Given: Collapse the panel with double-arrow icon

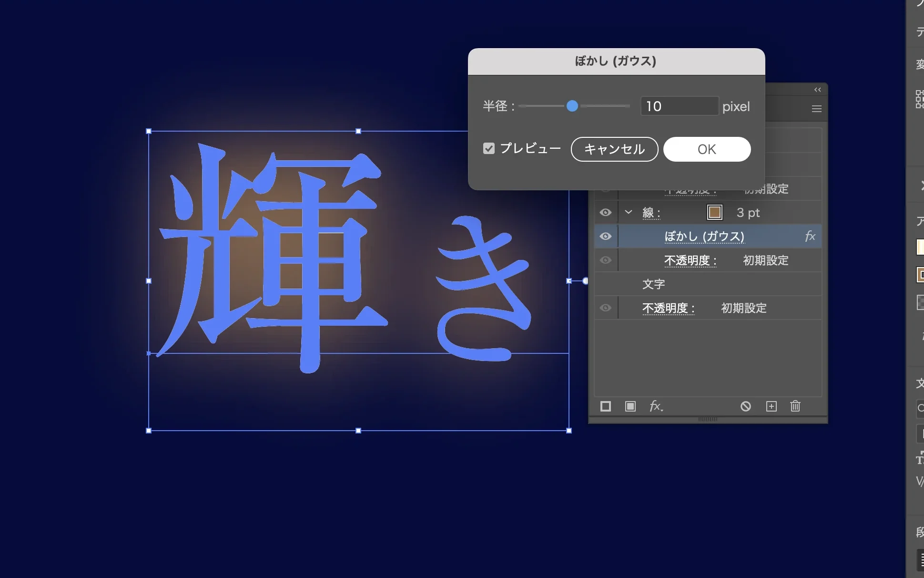Looking at the screenshot, I should click(817, 90).
